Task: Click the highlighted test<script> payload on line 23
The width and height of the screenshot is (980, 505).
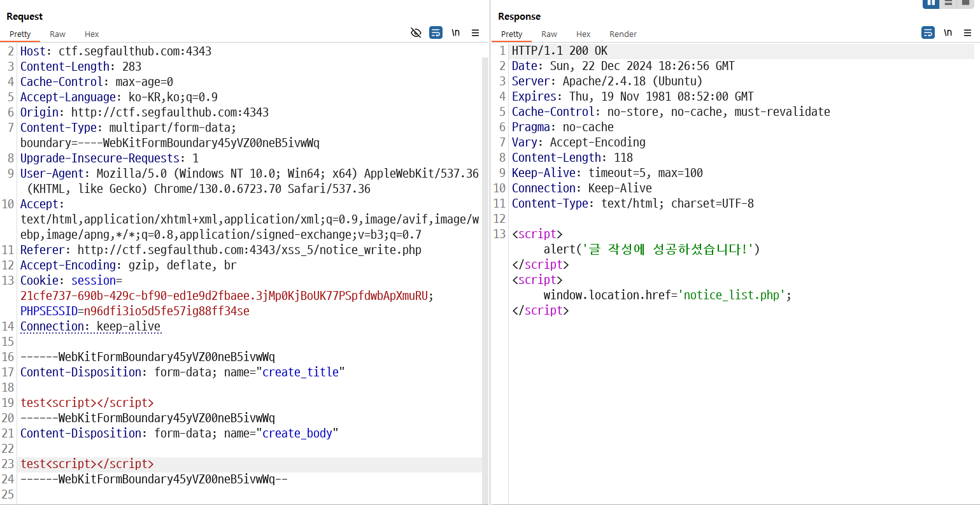Action: click(87, 464)
